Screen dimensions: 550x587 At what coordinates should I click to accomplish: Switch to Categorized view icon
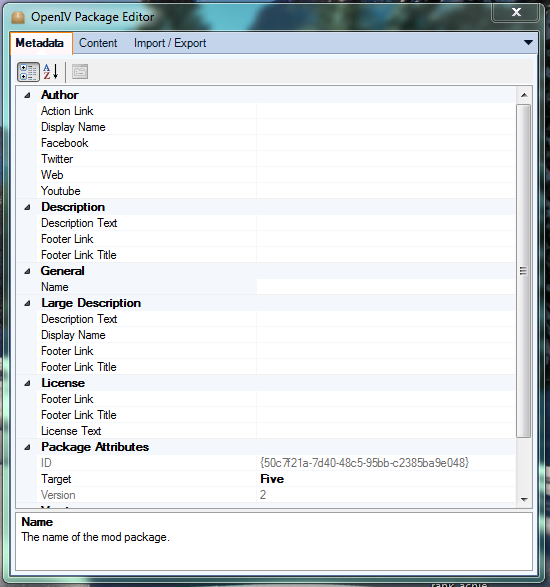[x=28, y=72]
